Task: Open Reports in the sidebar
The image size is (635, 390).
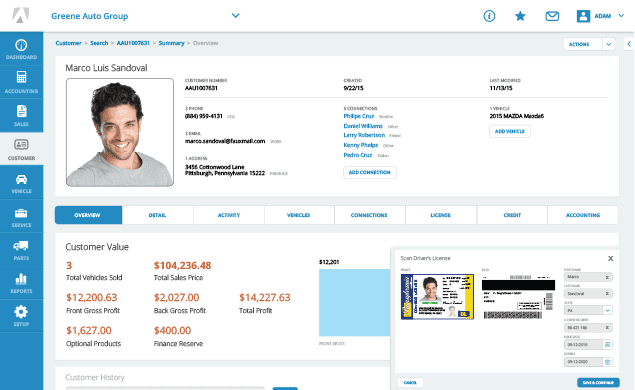Action: (21, 283)
